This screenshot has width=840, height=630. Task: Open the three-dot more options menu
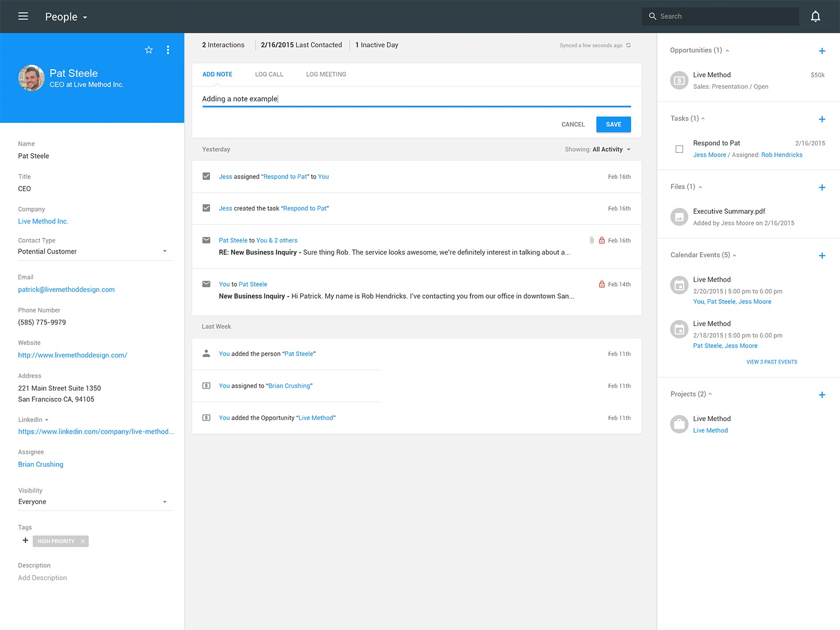click(x=168, y=50)
